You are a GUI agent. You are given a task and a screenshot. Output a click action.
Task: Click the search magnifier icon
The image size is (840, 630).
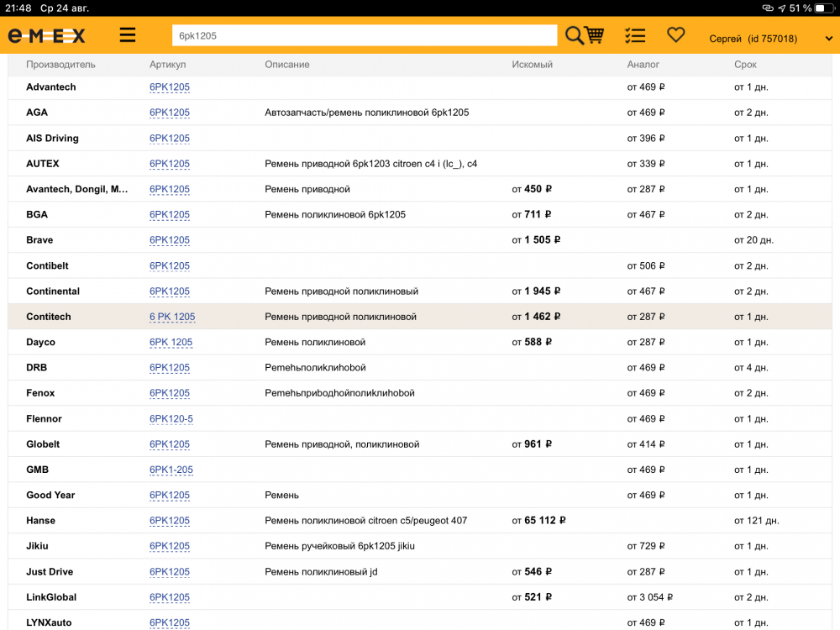coord(574,36)
